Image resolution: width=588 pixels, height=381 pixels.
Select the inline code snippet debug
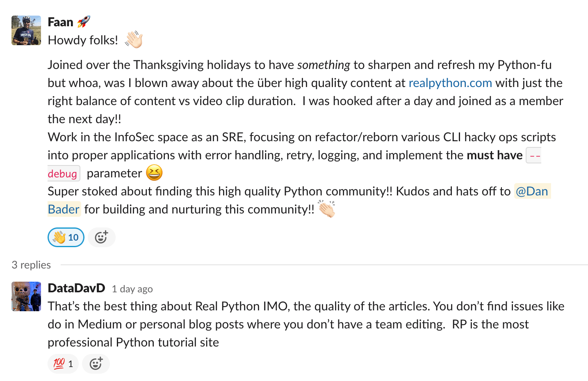(64, 173)
